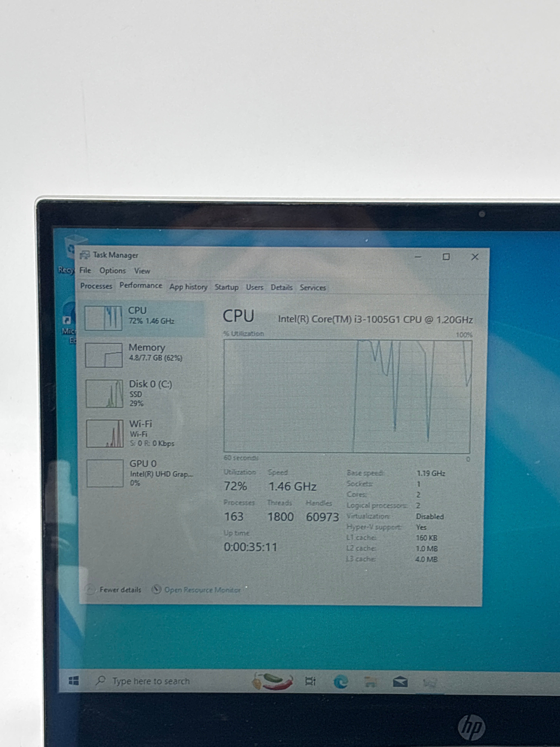This screenshot has height=747, width=560.
Task: Select GPU 0 Intel(R) UHD sidebar label
Action: pos(162,473)
